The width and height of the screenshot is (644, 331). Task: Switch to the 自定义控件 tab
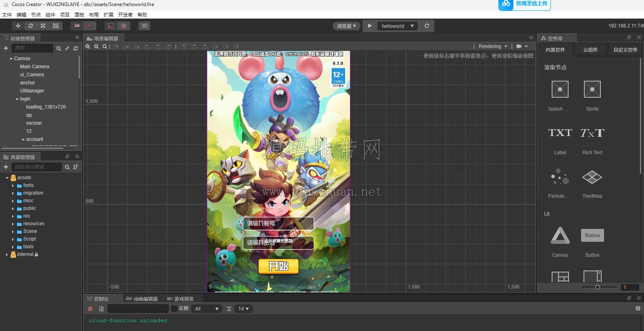[x=625, y=50]
